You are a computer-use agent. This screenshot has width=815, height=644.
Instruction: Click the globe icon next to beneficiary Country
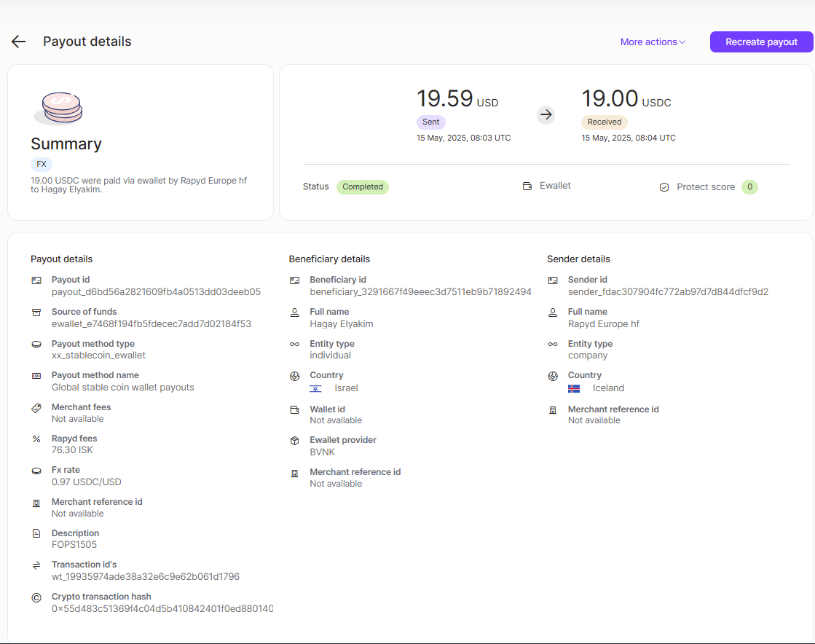point(296,375)
